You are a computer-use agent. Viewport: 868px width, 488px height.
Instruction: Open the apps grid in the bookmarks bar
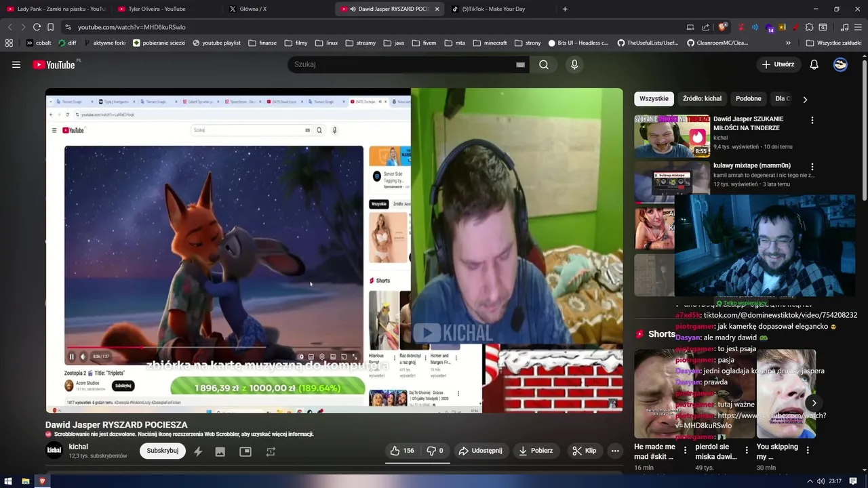coord(9,43)
